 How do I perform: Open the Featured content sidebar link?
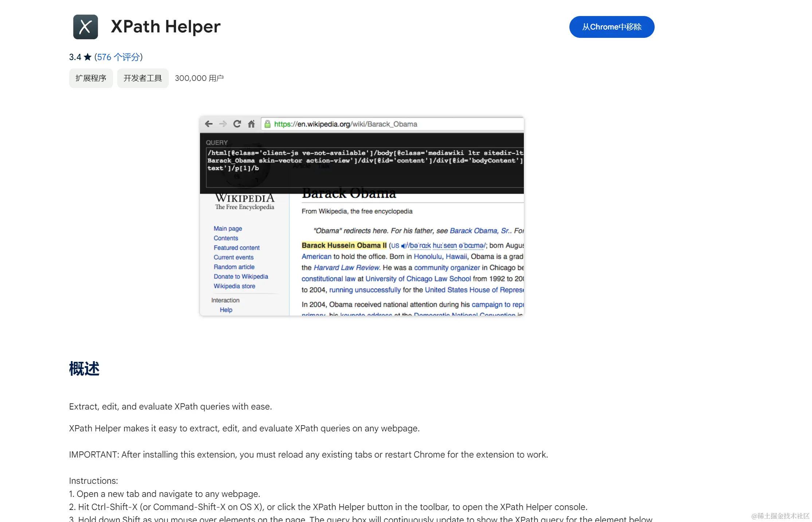point(236,248)
